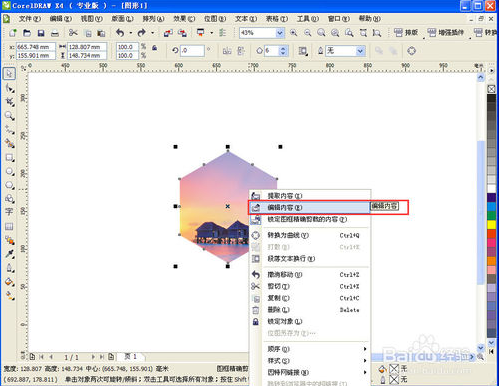Viewport: 499px width, 386px height.
Task: Select the Pick tool in toolbox
Action: [x=9, y=74]
